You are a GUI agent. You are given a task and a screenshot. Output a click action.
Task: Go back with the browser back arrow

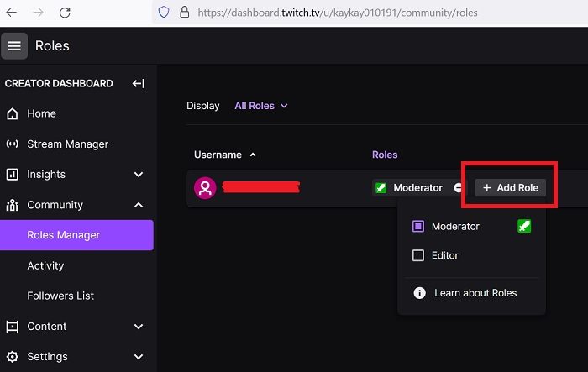12,13
